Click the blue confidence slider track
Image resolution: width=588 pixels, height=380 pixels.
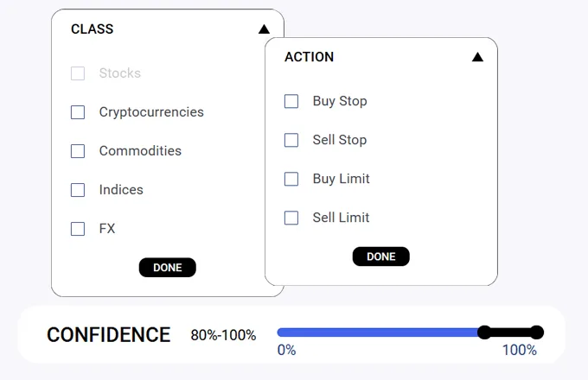tap(379, 332)
